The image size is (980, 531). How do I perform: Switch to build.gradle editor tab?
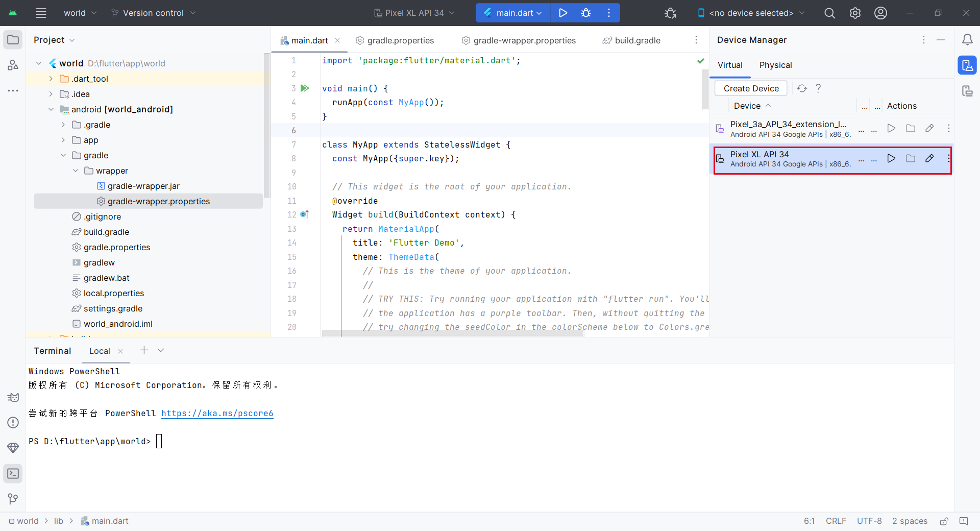coord(631,40)
